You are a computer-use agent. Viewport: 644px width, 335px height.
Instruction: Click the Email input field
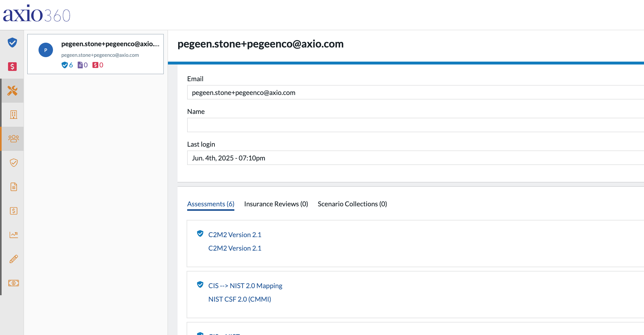click(415, 92)
